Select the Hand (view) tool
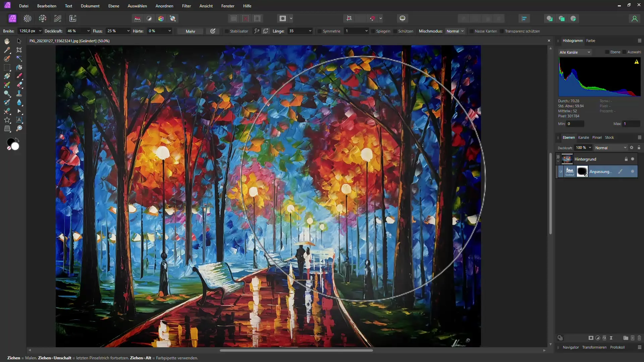This screenshot has width=644, height=362. point(7,41)
